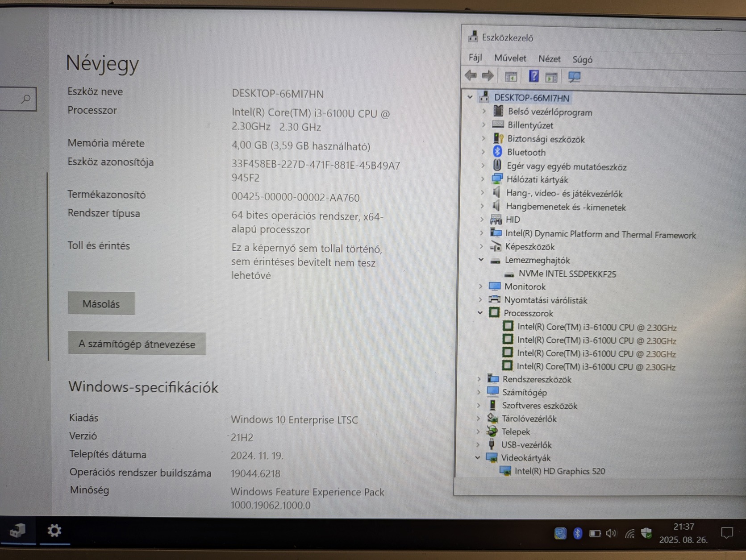746x560 pixels.
Task: Select the Nyomtatási várólisták tree item
Action: tap(546, 300)
